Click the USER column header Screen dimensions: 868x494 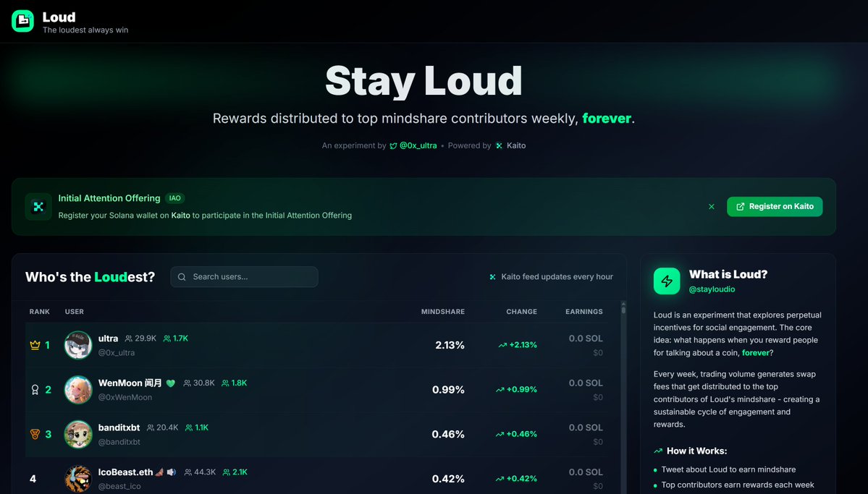click(74, 312)
